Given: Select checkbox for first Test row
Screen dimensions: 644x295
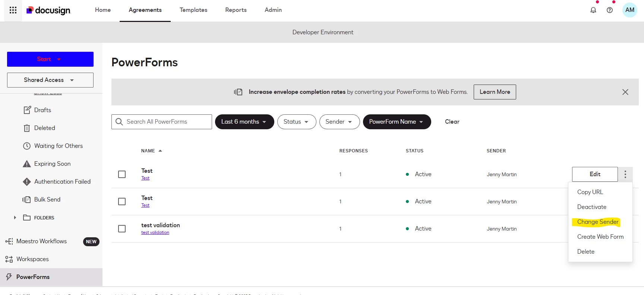Looking at the screenshot, I should point(122,174).
